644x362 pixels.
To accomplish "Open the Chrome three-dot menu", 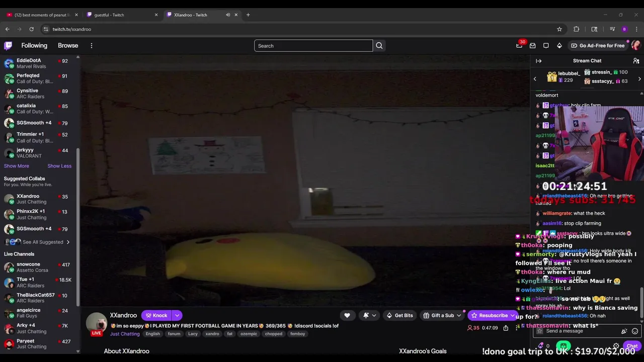I will 636,29.
